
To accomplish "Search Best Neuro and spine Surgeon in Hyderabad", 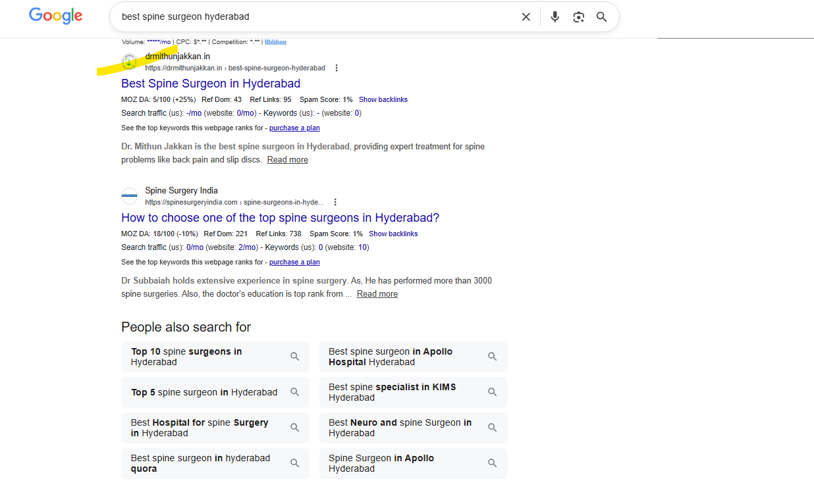I will [414, 428].
